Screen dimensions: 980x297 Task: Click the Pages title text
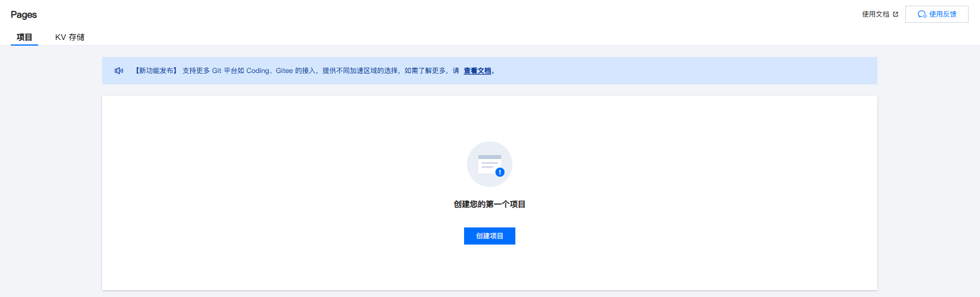[24, 15]
